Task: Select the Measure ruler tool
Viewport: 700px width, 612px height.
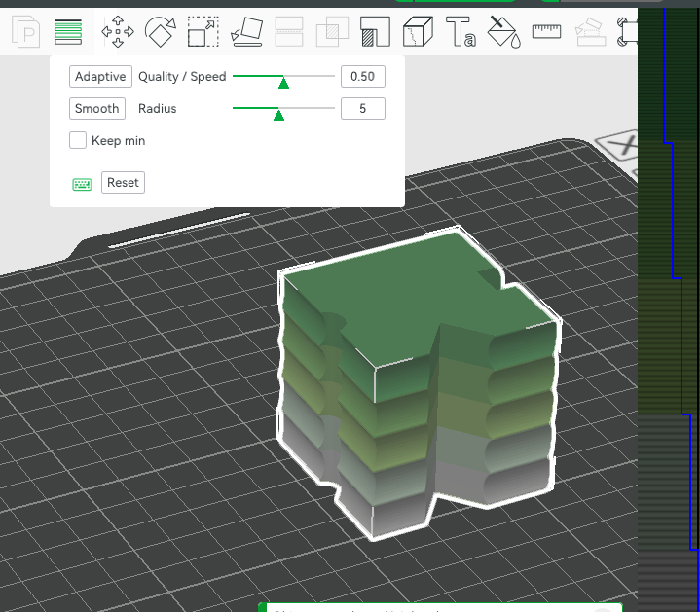Action: pos(546,32)
